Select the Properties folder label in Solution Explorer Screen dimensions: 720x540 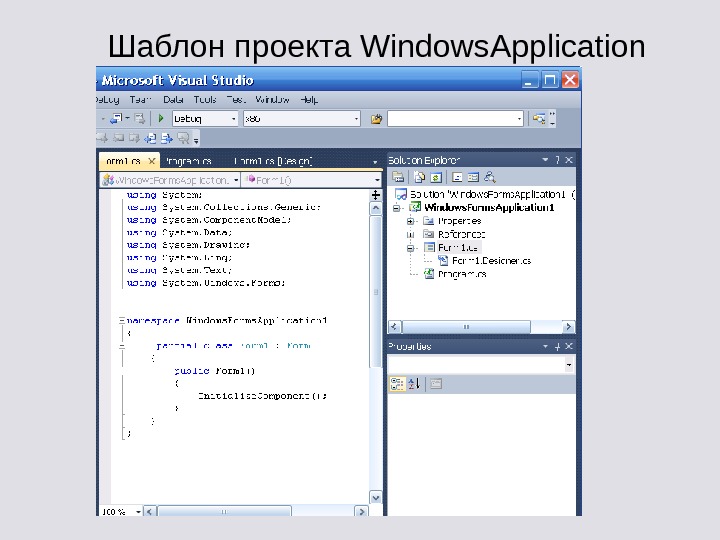pyautogui.click(x=459, y=221)
